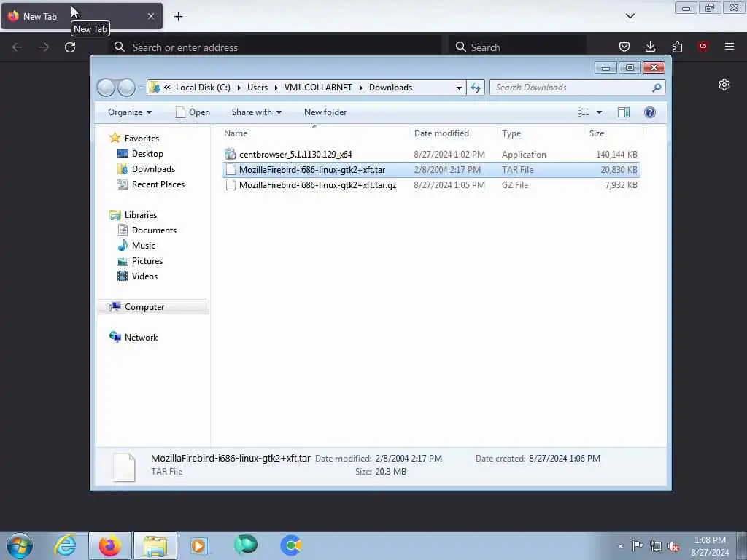The image size is (747, 560).
Task: Open view options dropdown arrow
Action: click(600, 112)
